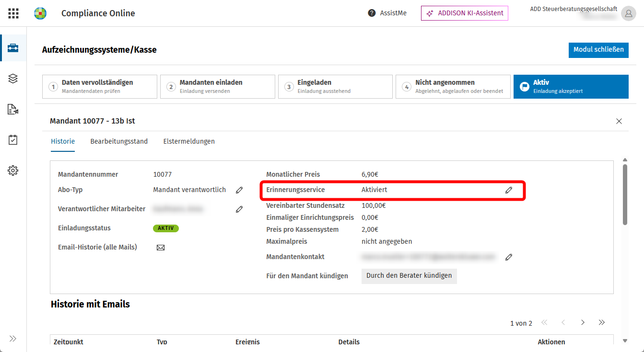Image resolution: width=644 pixels, height=352 pixels.
Task: Open the app launcher grid icon
Action: click(13, 13)
